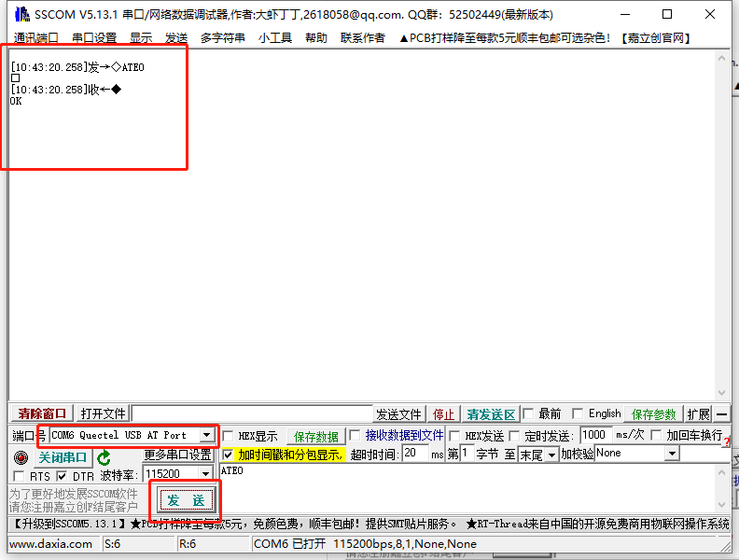The height and width of the screenshot is (560, 739).
Task: Click send area scroll up arrow
Action: (x=721, y=472)
